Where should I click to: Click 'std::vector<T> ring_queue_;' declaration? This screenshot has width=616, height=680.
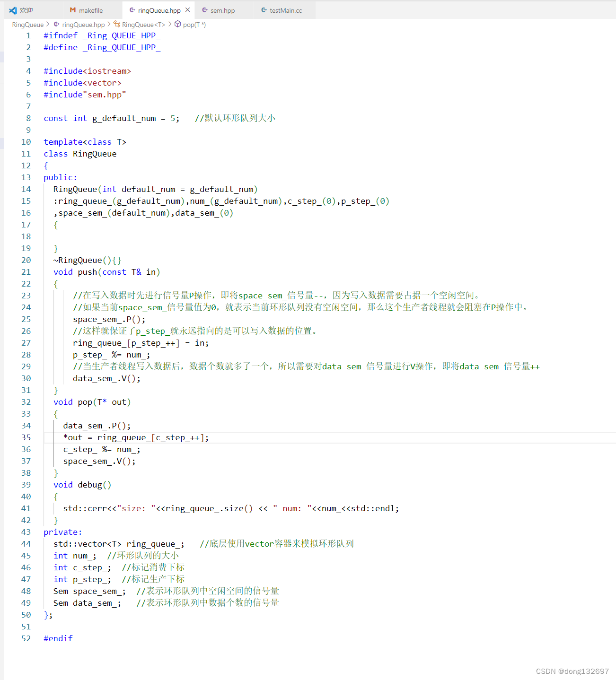[x=119, y=544]
